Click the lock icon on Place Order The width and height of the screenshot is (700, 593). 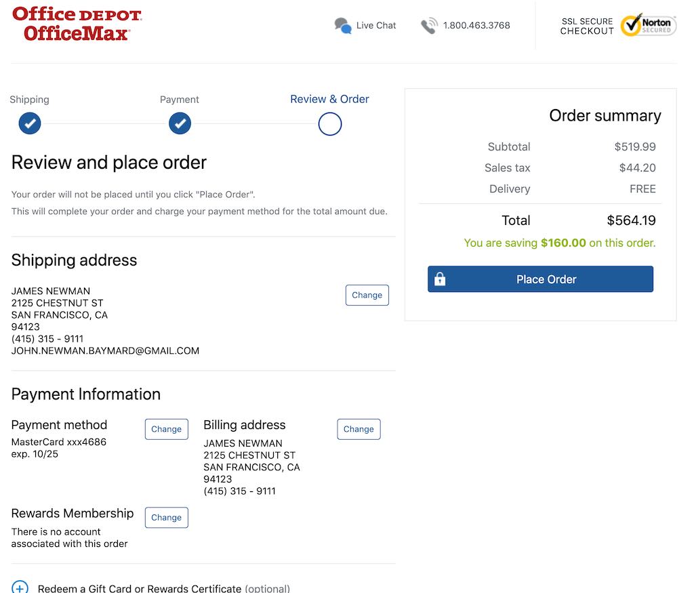tap(440, 279)
